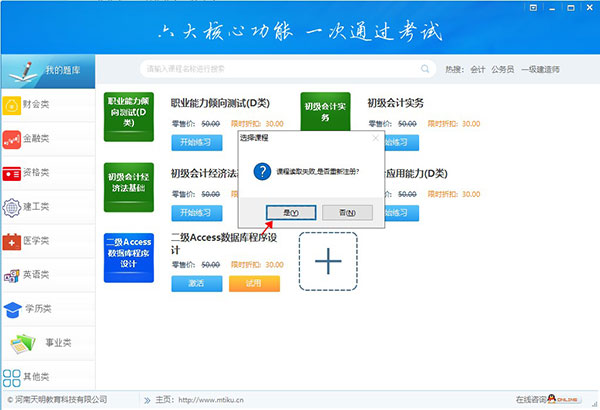600x410 pixels.
Task: Click 否(N) in the dialog
Action: [x=347, y=212]
